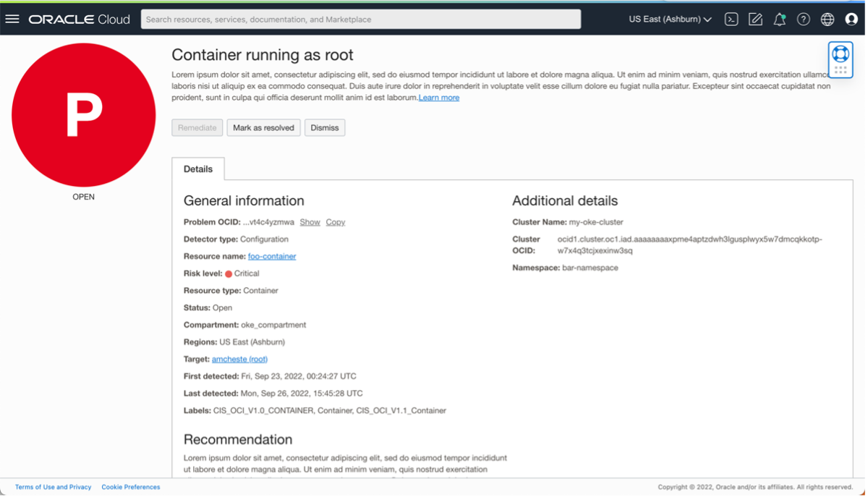Open the Cloud Shell terminal icon
Viewport: 868px width, 497px height.
point(731,19)
